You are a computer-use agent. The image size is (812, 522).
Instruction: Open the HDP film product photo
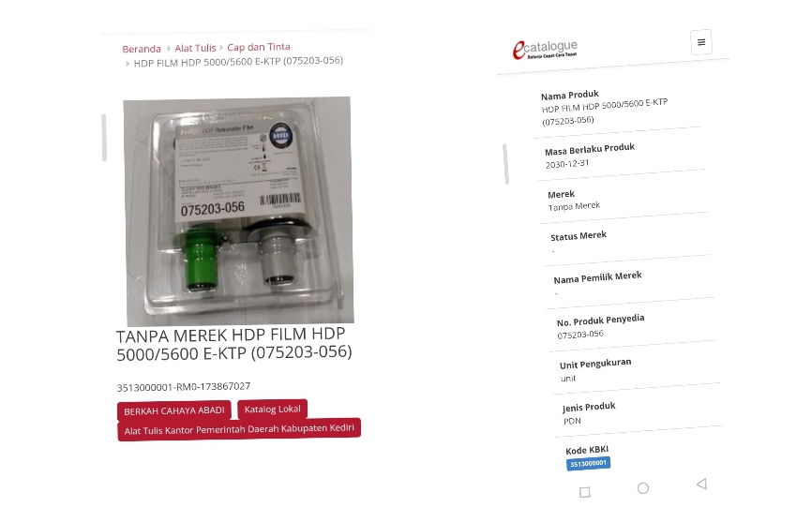239,212
